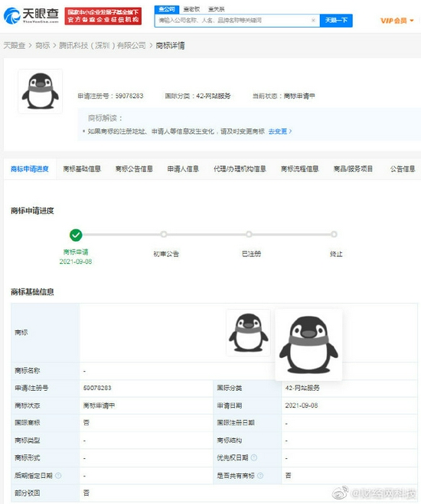Select the 查老板 search tab
This screenshot has height=504, width=421.
pos(191,9)
